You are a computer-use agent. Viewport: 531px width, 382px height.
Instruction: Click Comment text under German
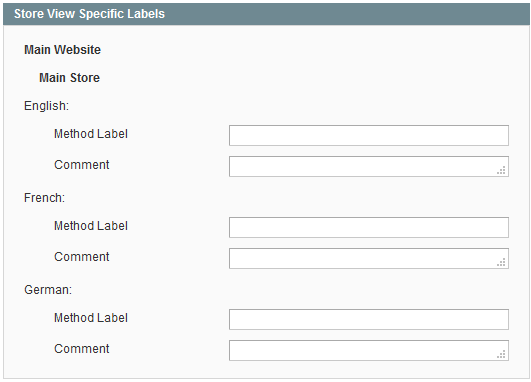click(x=82, y=349)
